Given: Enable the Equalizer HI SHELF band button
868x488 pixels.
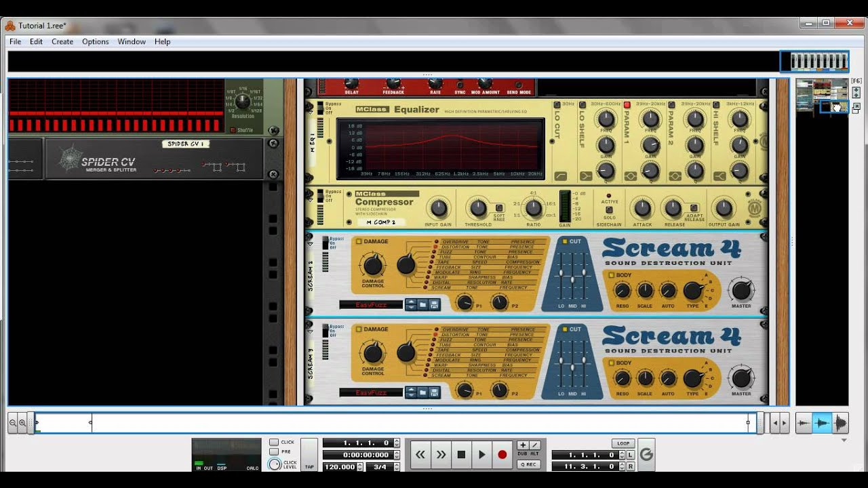Looking at the screenshot, I should point(716,104).
